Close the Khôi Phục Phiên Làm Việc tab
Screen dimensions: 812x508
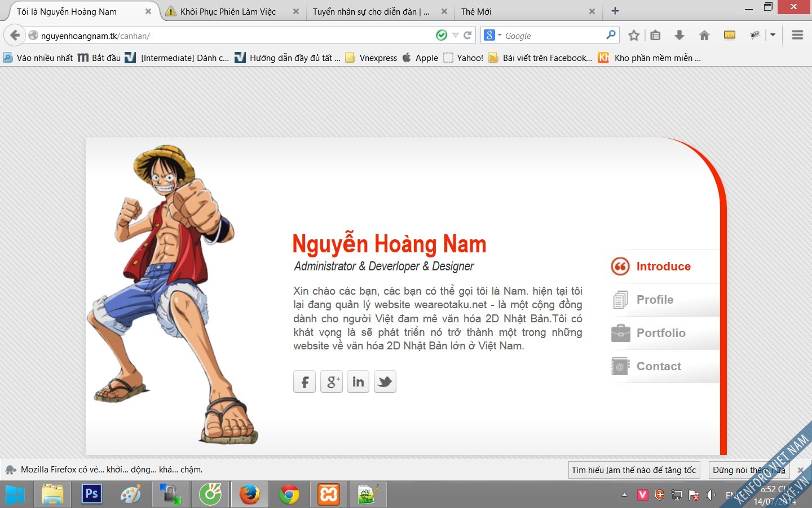click(x=296, y=11)
